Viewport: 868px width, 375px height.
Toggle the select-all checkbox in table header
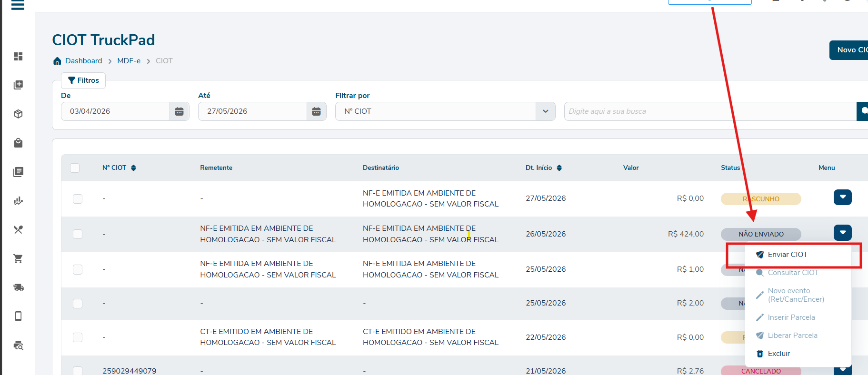pyautogui.click(x=75, y=168)
